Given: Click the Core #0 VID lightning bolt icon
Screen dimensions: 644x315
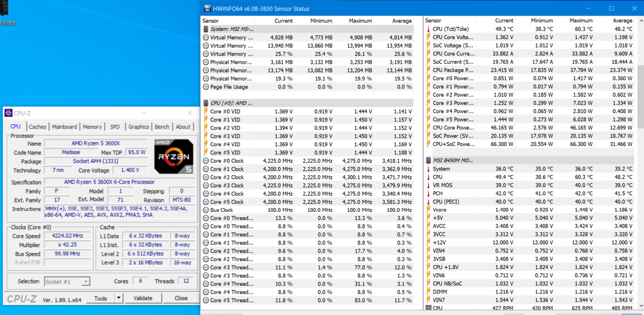Looking at the screenshot, I should pyautogui.click(x=206, y=111).
